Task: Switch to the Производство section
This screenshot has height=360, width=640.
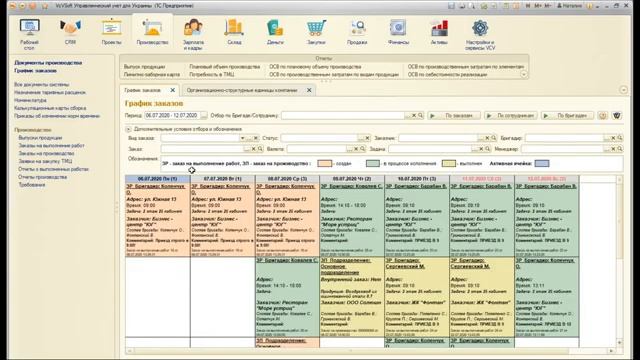Action: [x=152, y=32]
